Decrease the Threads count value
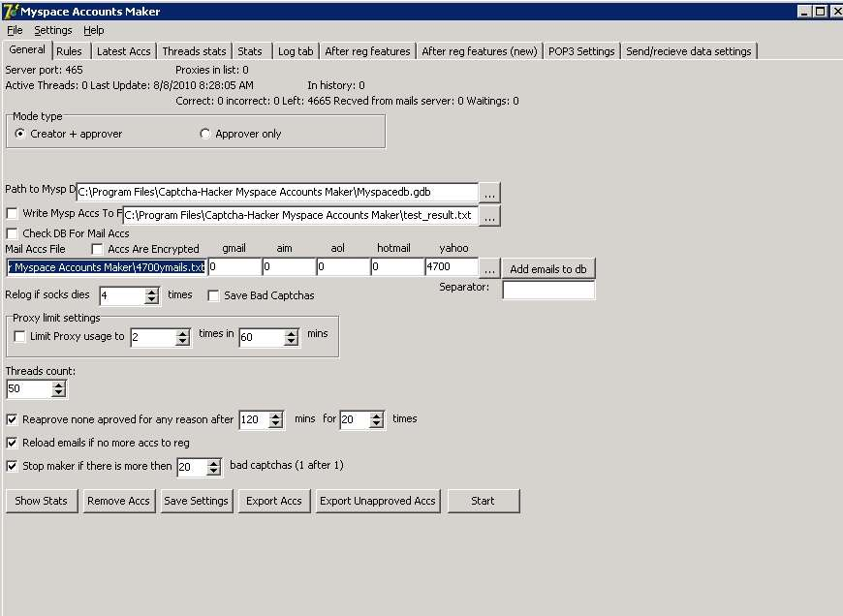The width and height of the screenshot is (843, 616). click(58, 393)
